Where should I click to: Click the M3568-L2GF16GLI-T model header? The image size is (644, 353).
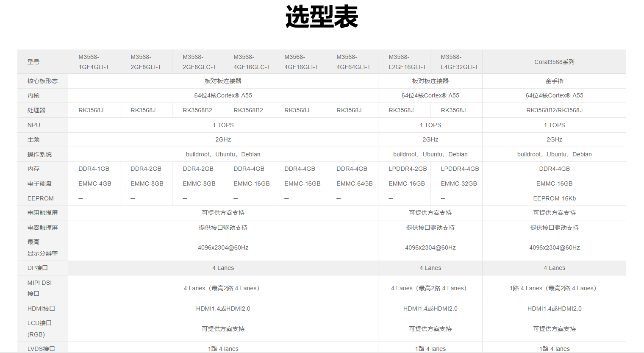(407, 62)
